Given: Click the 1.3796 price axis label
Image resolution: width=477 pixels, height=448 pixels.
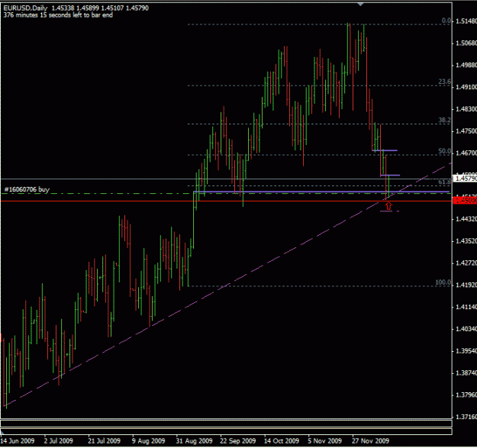Looking at the screenshot, I should pos(466,395).
